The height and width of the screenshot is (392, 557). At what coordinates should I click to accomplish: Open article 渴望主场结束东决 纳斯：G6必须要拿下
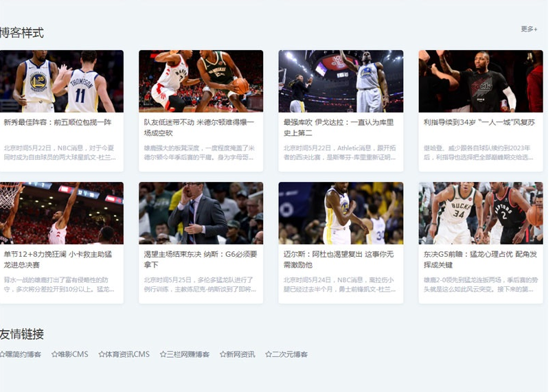tap(201, 260)
